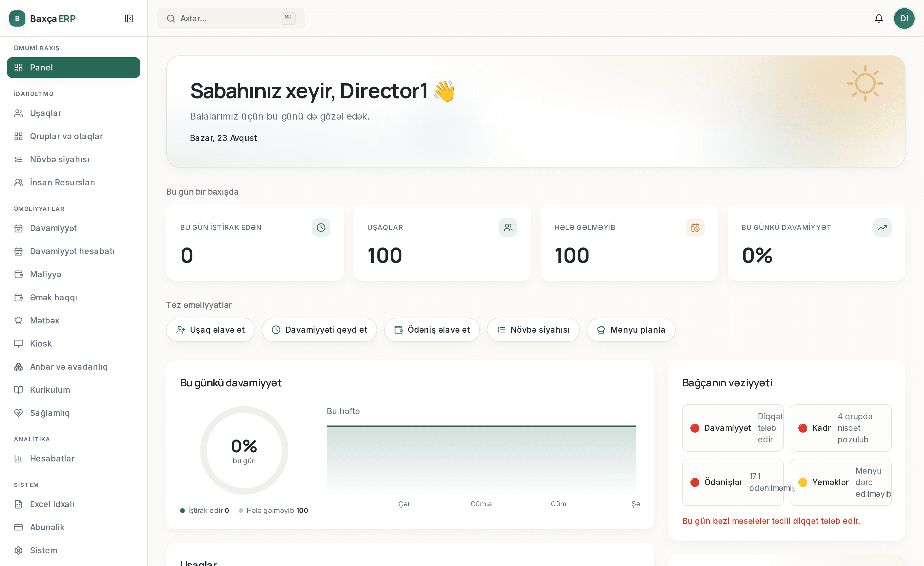The width and height of the screenshot is (924, 566).
Task: Open Əmək haqqı page
Action: click(x=74, y=297)
